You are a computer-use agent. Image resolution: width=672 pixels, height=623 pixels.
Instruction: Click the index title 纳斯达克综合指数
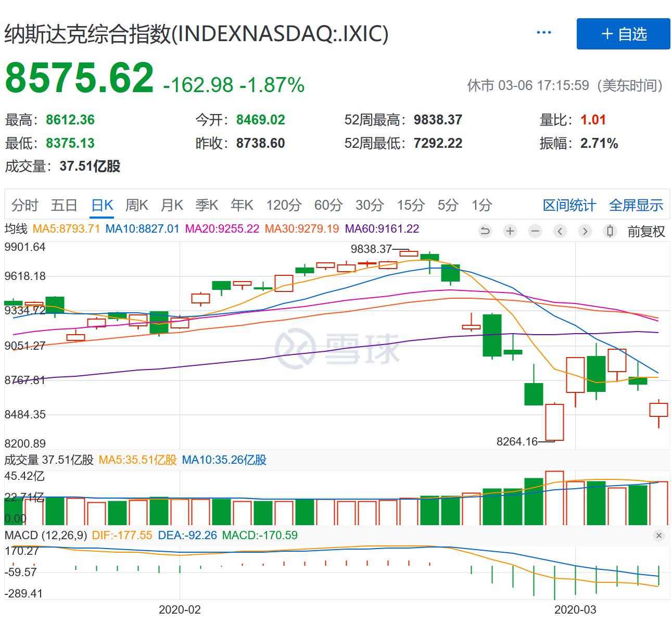click(x=87, y=34)
